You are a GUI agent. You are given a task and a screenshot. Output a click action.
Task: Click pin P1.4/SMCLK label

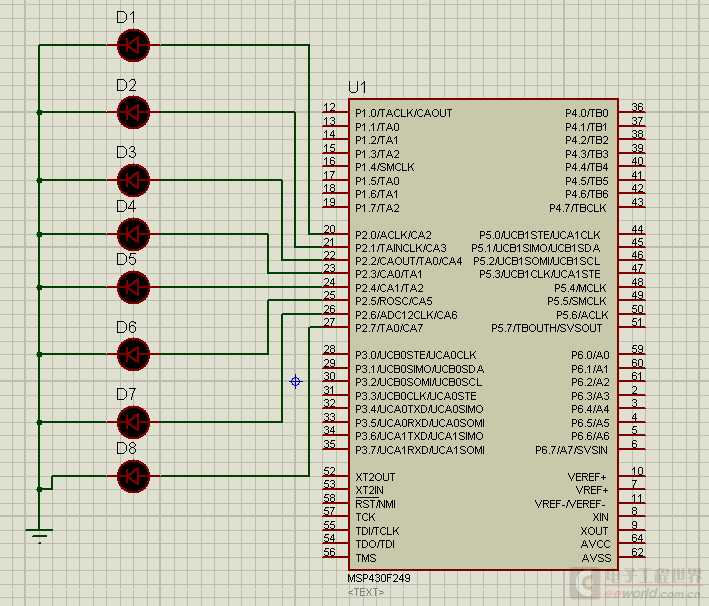(384, 167)
